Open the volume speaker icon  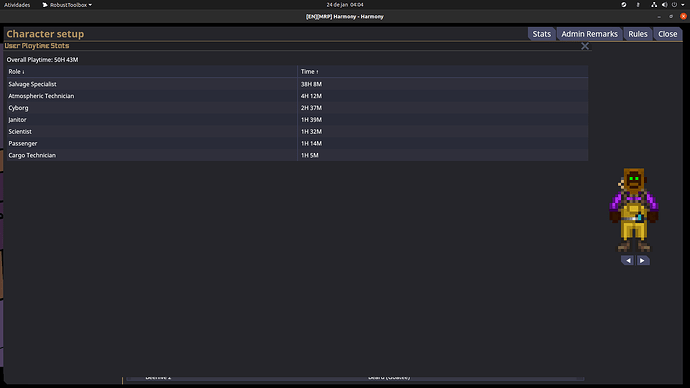tap(664, 5)
